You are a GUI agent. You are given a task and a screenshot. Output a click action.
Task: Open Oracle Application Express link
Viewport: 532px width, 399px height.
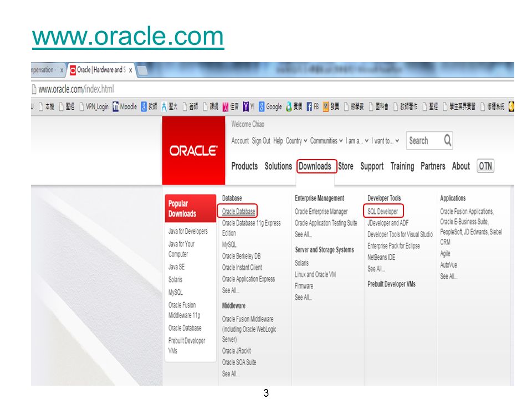[248, 279]
